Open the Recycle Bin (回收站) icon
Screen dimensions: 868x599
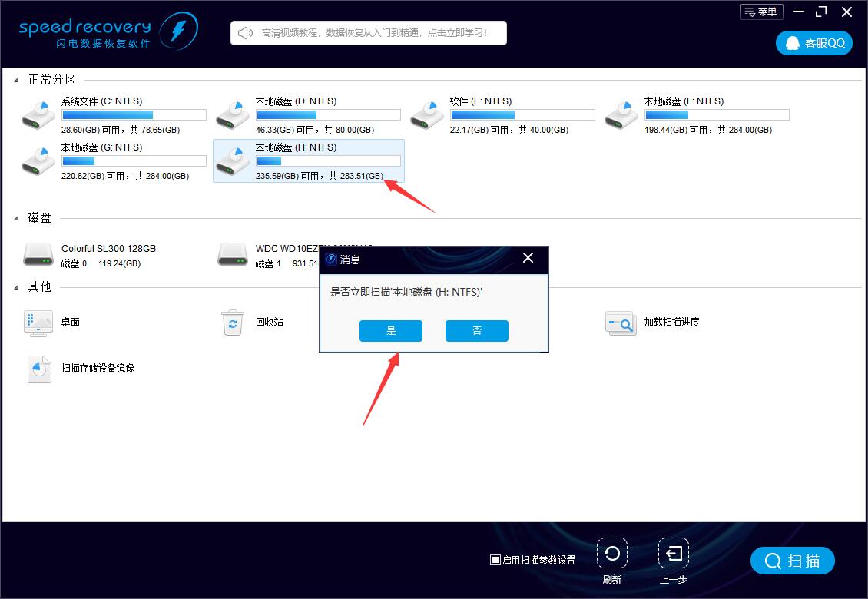232,323
